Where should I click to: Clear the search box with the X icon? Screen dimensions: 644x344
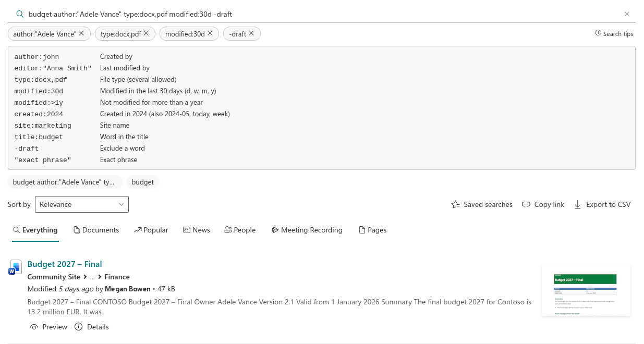tap(627, 14)
